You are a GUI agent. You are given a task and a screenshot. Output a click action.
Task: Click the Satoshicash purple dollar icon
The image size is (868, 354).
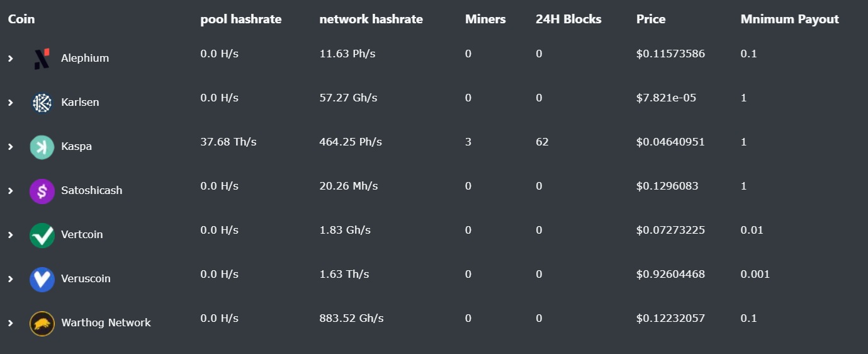pos(42,191)
